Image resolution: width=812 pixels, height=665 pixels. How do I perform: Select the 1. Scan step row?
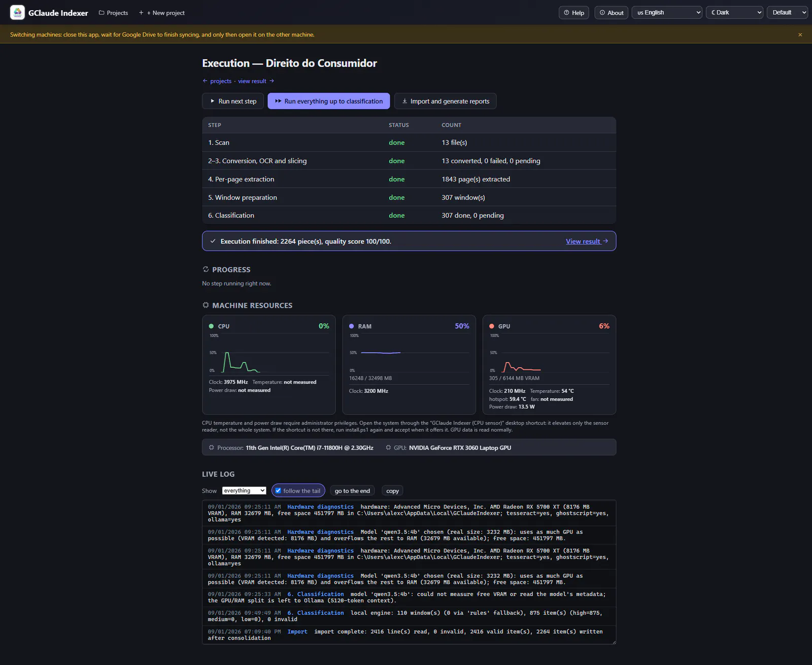409,143
